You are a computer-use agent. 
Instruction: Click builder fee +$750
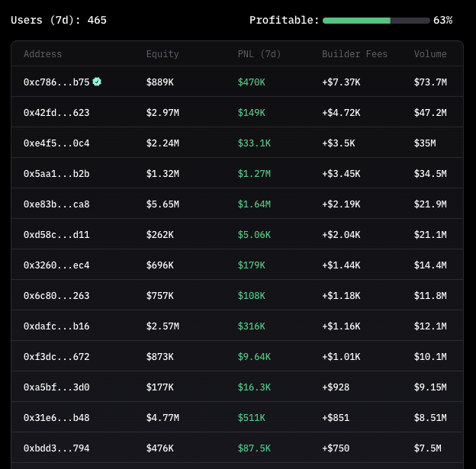pos(336,448)
